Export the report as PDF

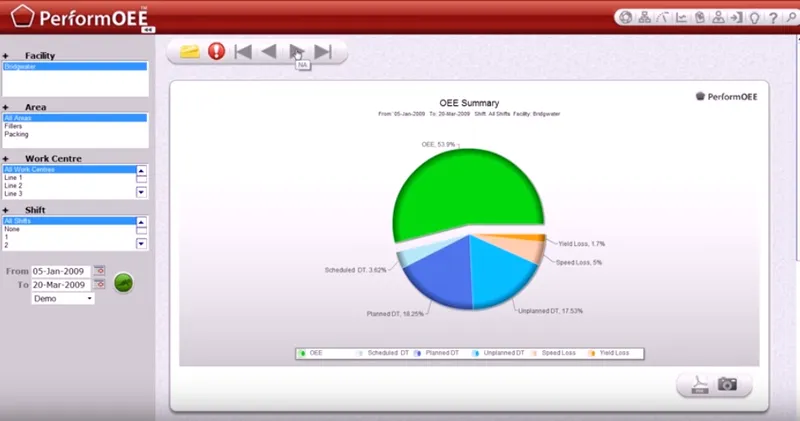click(x=700, y=385)
